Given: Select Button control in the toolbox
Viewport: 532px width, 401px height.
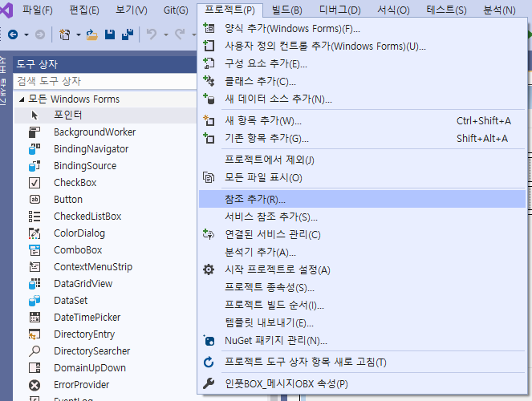Looking at the screenshot, I should (105, 200).
